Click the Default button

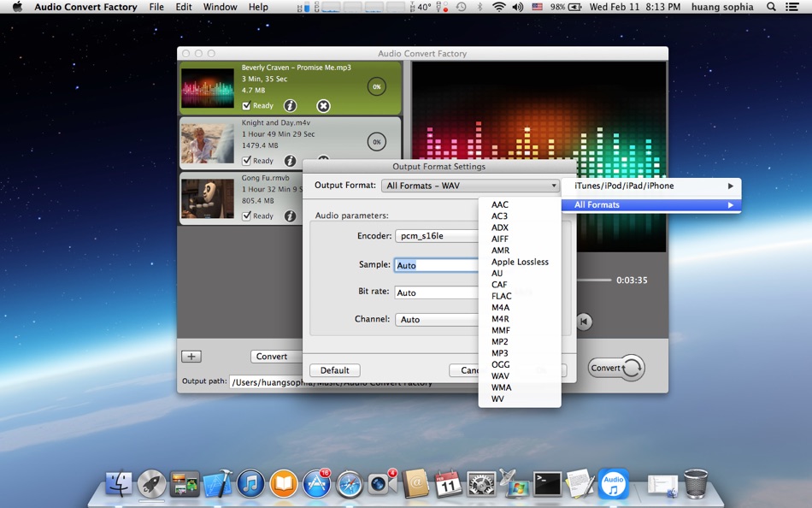pyautogui.click(x=334, y=370)
